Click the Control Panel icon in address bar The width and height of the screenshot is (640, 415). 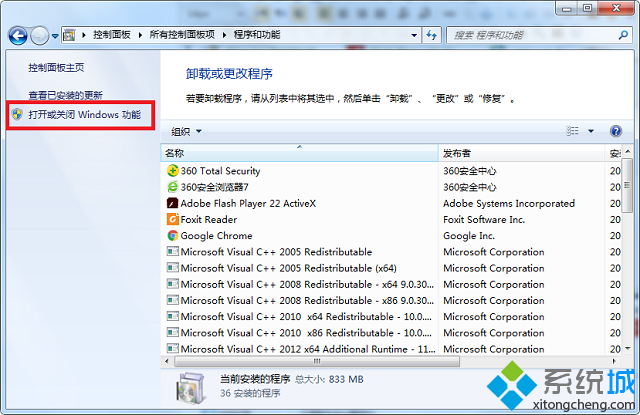(x=69, y=35)
